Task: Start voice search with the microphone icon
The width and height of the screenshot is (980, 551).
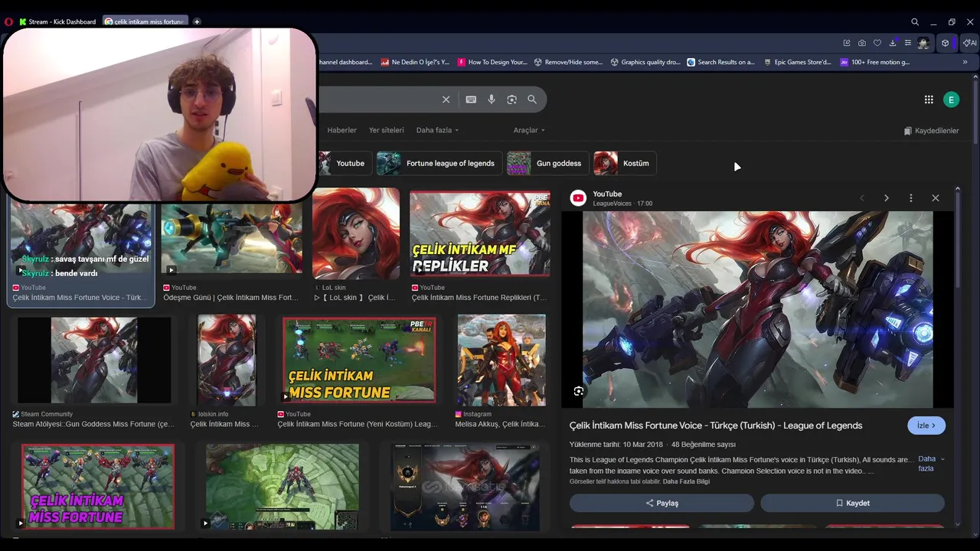Action: 492,99
